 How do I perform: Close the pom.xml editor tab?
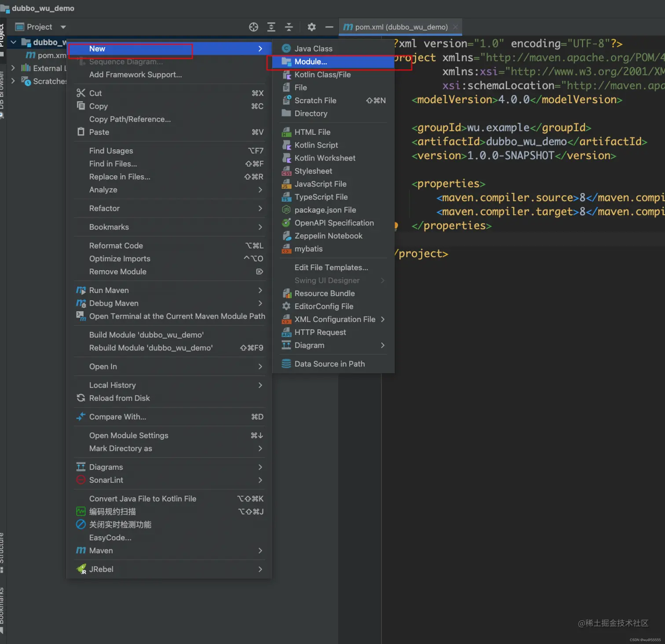point(455,27)
